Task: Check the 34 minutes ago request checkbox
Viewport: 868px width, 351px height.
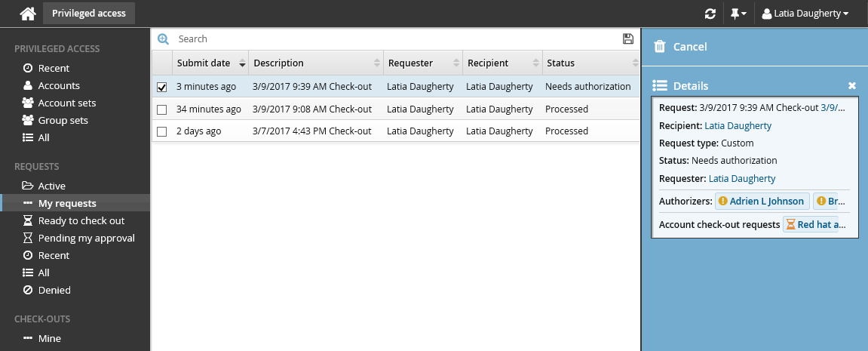Action: coord(161,109)
